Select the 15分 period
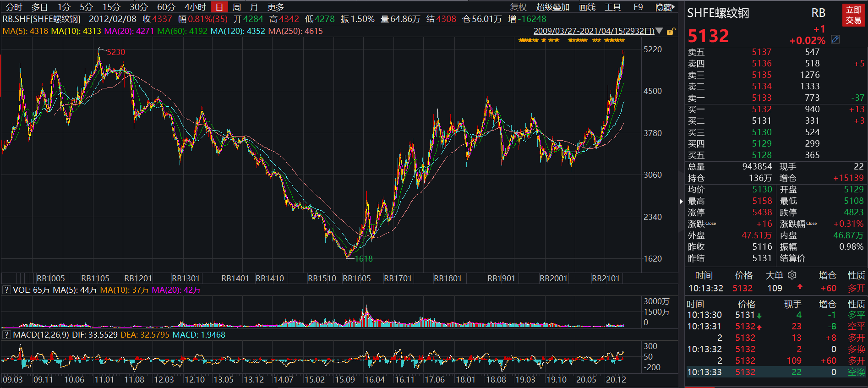Image resolution: width=868 pixels, height=388 pixels. pyautogui.click(x=111, y=7)
